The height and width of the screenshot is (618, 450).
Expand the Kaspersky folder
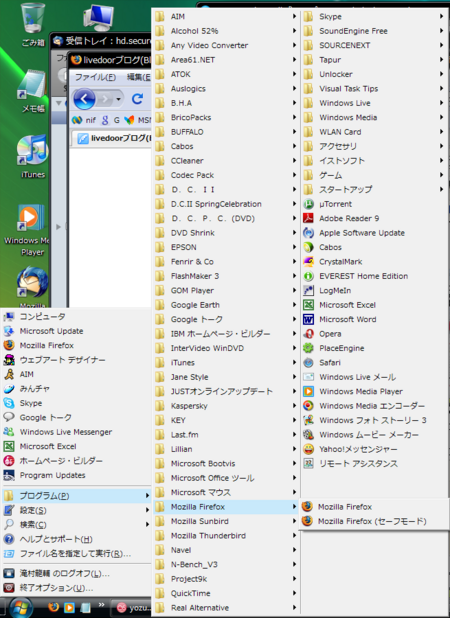pyautogui.click(x=226, y=406)
